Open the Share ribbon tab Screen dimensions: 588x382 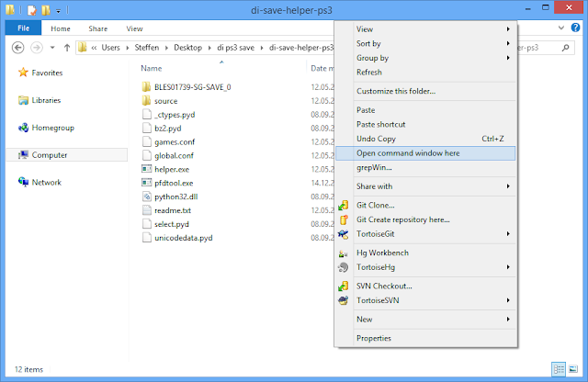point(97,28)
